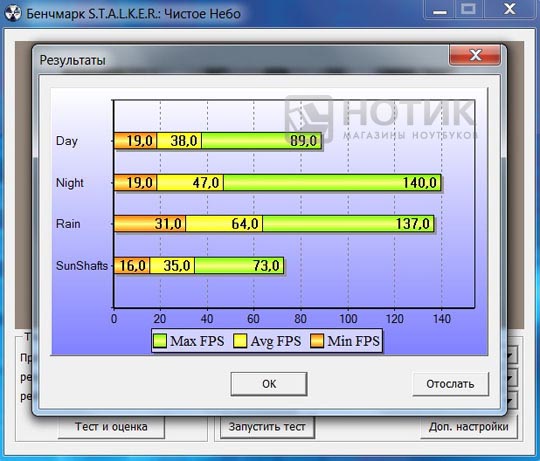Click the OK button in Результаты dialog
540x461 pixels.
269,384
